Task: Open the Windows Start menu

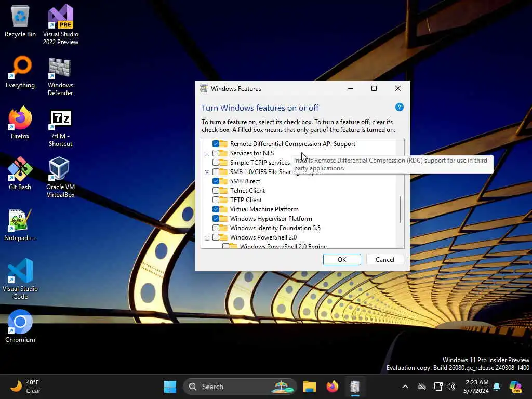Action: pos(170,387)
